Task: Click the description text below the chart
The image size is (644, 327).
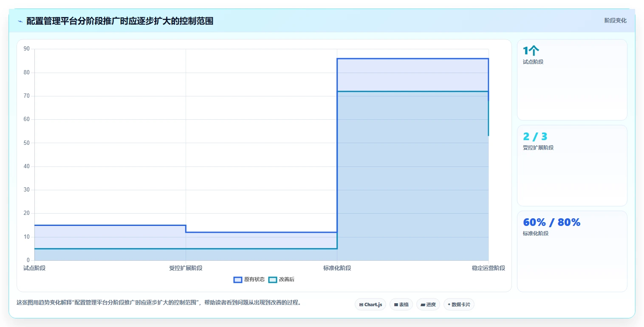Action: click(x=158, y=303)
